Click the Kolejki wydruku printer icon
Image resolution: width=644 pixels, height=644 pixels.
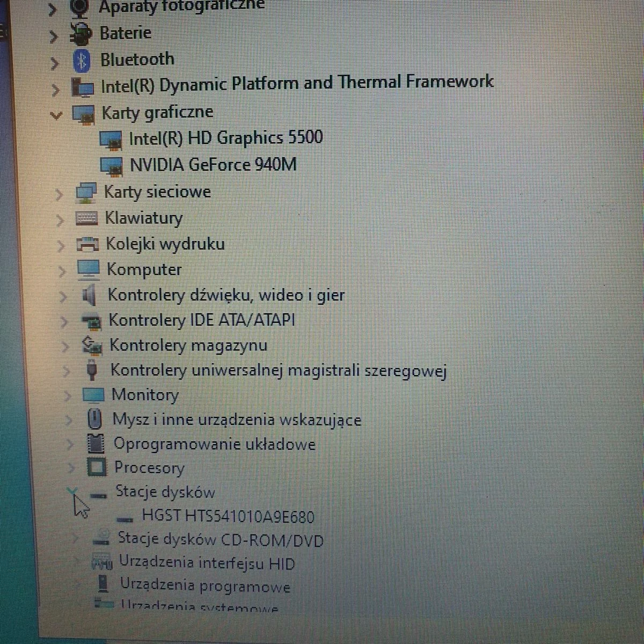(88, 245)
